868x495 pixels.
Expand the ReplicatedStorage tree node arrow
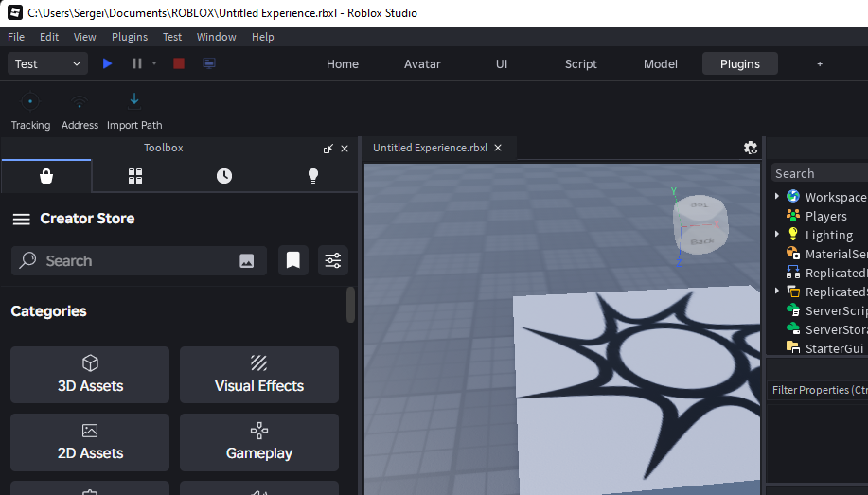tap(777, 291)
